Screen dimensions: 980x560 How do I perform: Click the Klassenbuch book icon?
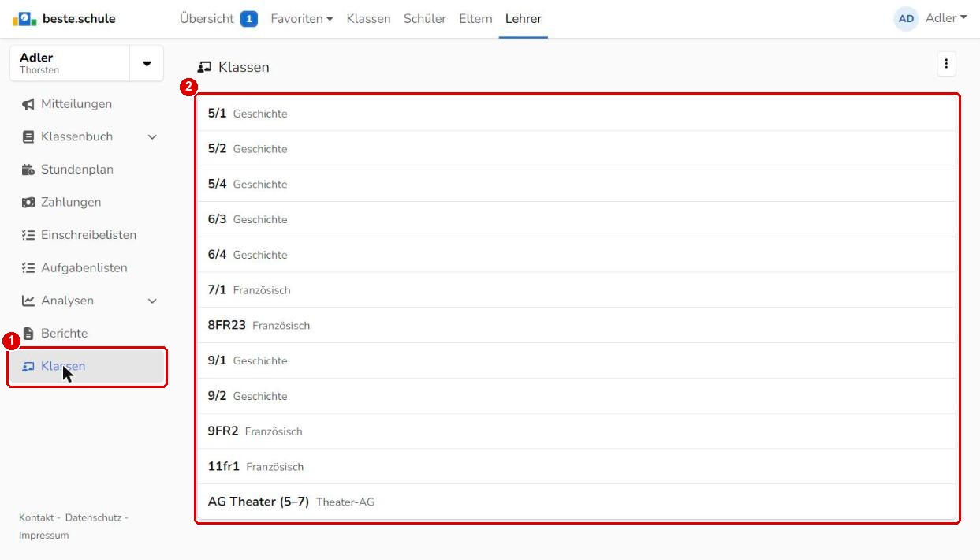[28, 137]
